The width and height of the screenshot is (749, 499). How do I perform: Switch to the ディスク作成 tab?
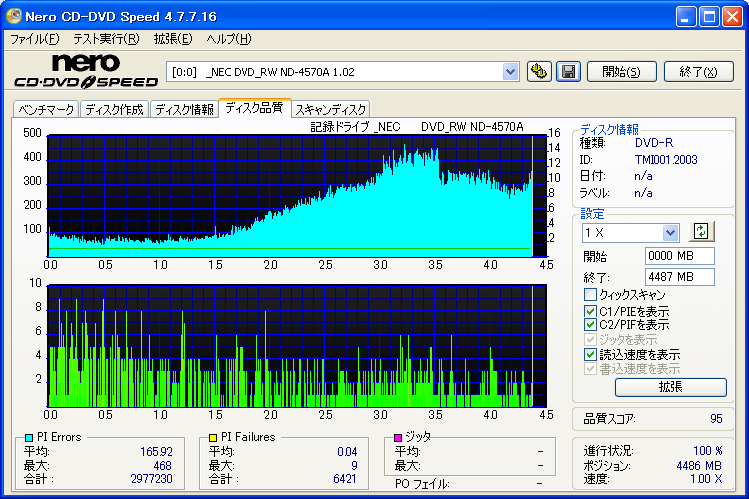click(x=114, y=109)
